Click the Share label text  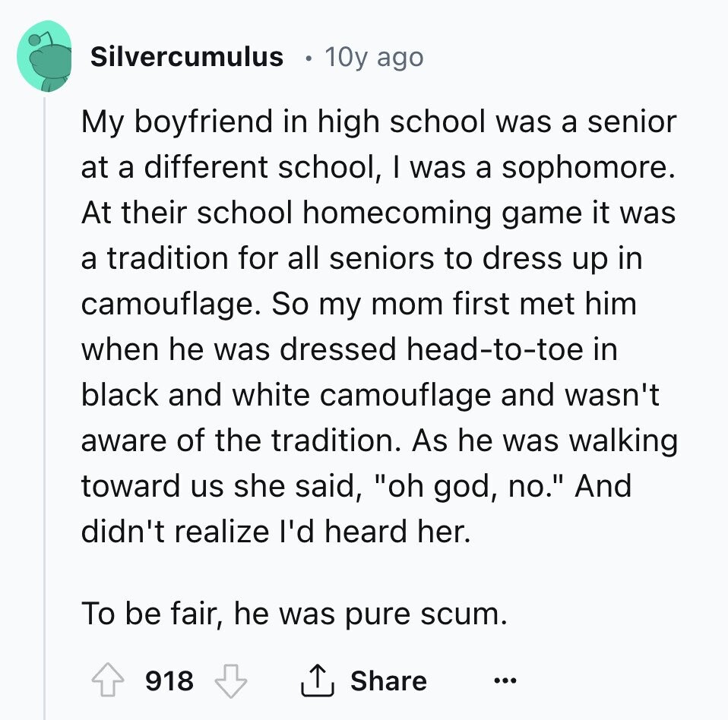click(x=388, y=681)
